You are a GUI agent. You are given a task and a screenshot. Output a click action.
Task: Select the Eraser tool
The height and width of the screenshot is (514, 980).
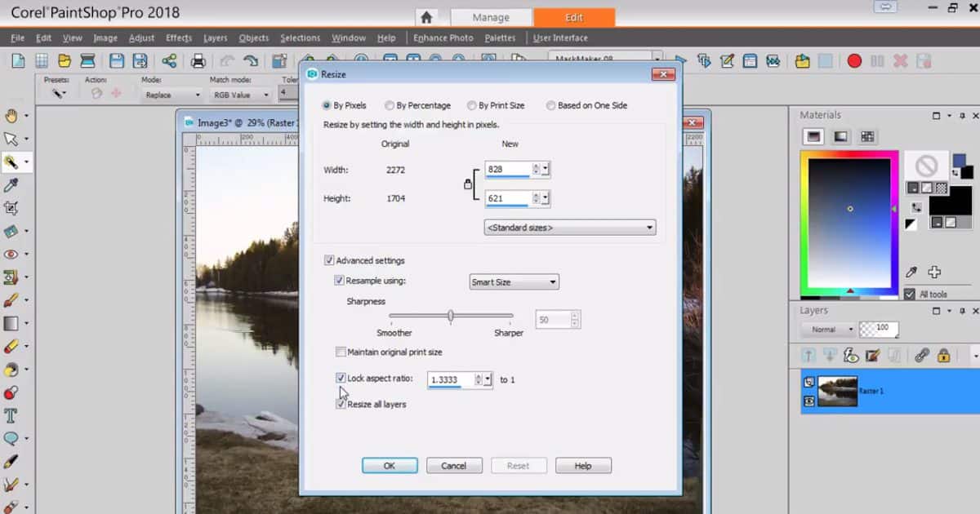tap(12, 346)
